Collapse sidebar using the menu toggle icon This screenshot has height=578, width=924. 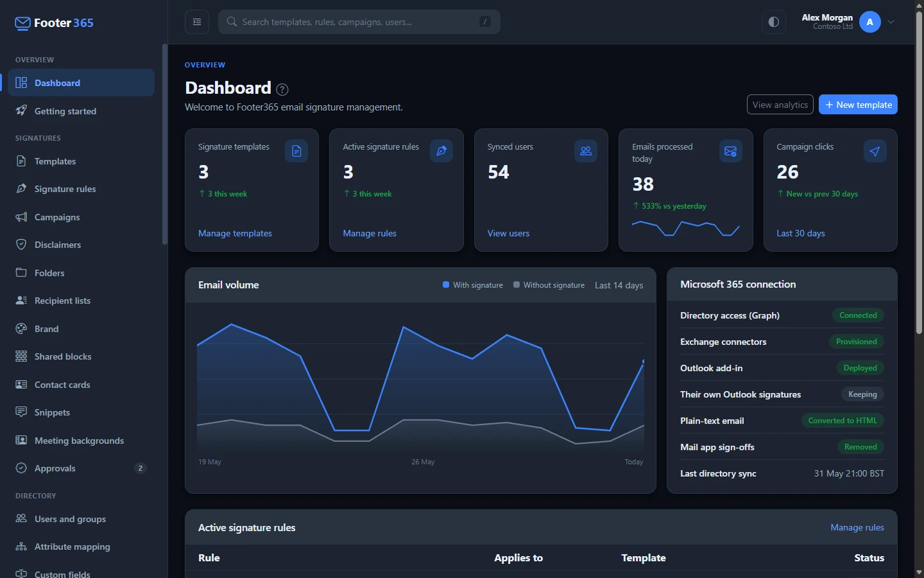[197, 22]
